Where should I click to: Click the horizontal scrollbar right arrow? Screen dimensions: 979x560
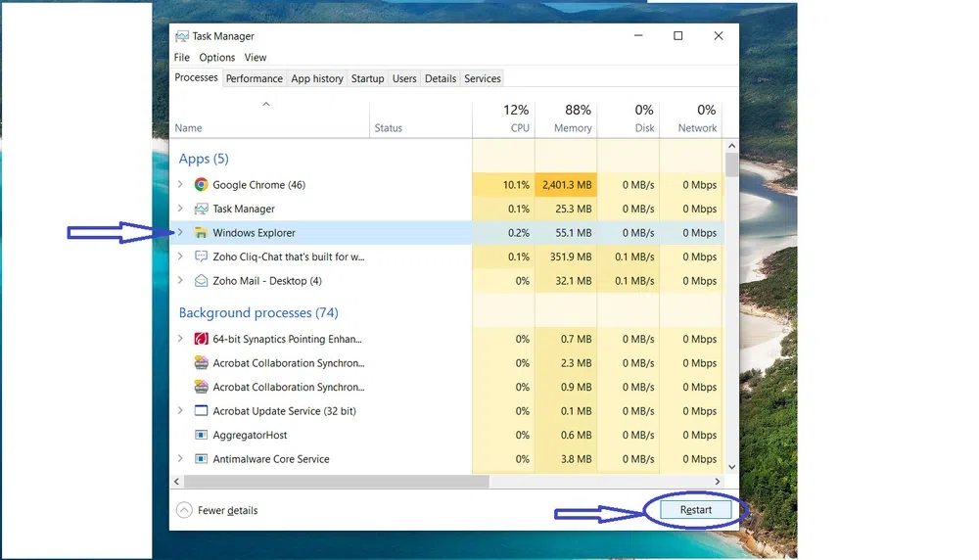point(718,482)
